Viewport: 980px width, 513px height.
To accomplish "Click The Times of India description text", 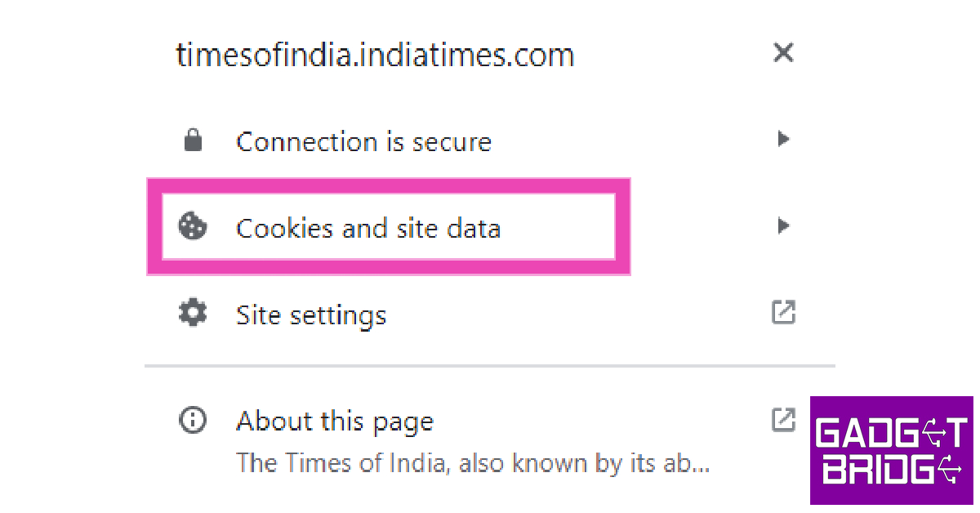I will coord(472,464).
